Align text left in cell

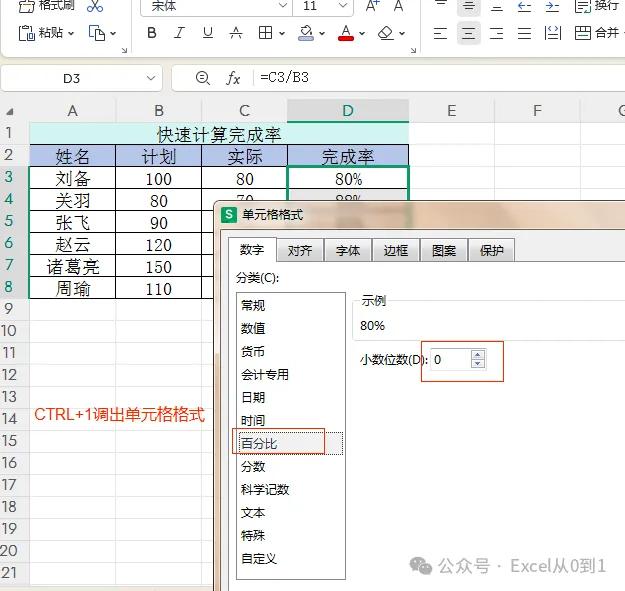click(x=440, y=33)
